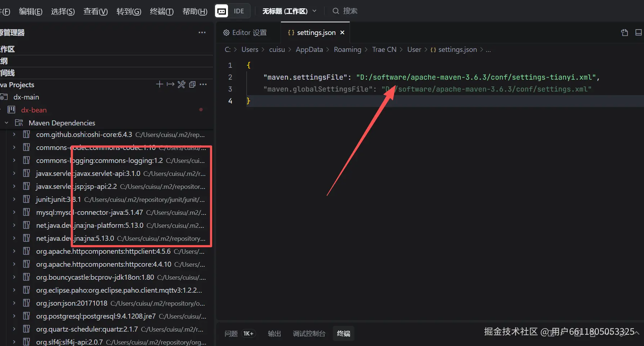Expand the oshi-core 6.4.3 dependency
Screen dimensions: 644x346
pos(14,134)
